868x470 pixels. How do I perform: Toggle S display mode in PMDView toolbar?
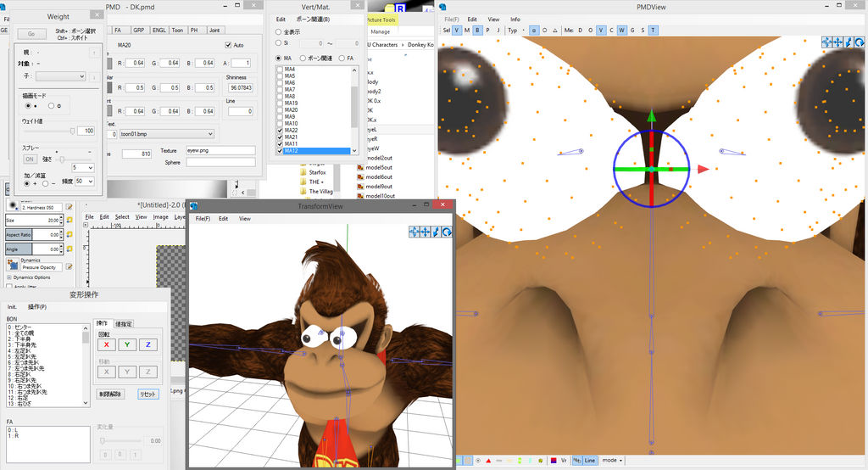[643, 31]
